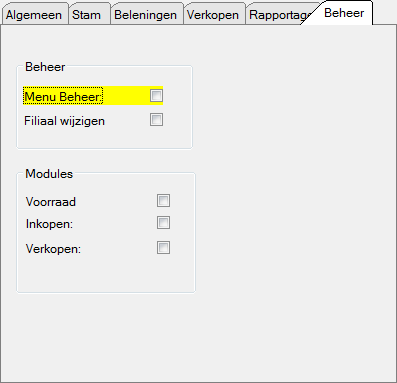This screenshot has width=397, height=383.
Task: Click the highlighted Menu Beheer label
Action: point(63,96)
